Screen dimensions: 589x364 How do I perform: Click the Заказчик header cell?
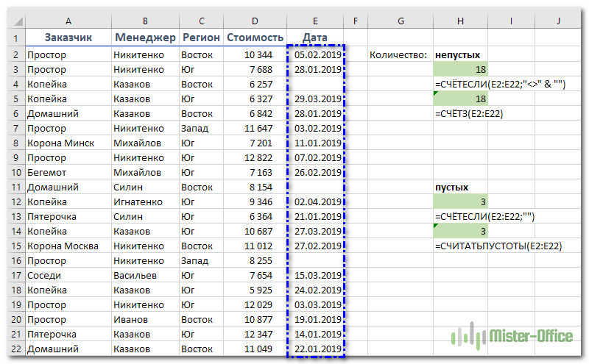coord(68,38)
